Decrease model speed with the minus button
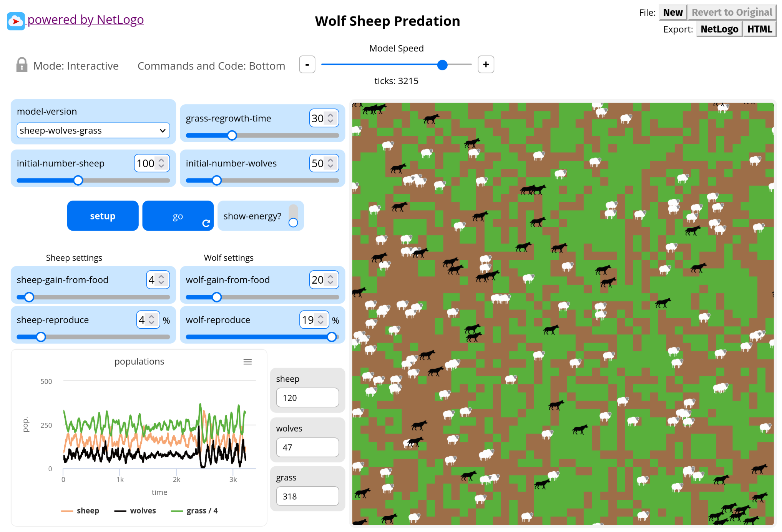This screenshot has height=532, width=782. (x=307, y=65)
